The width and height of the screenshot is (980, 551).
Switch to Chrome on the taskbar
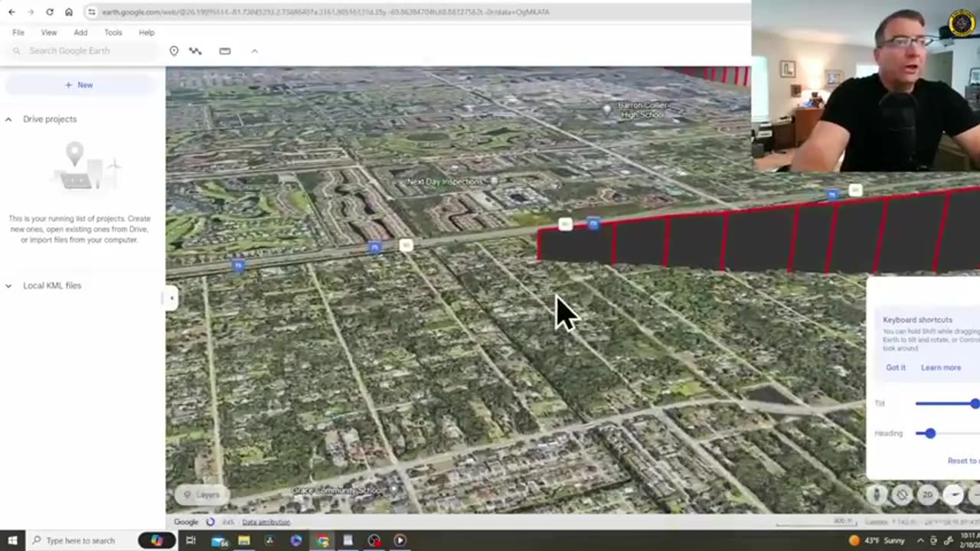coord(323,540)
